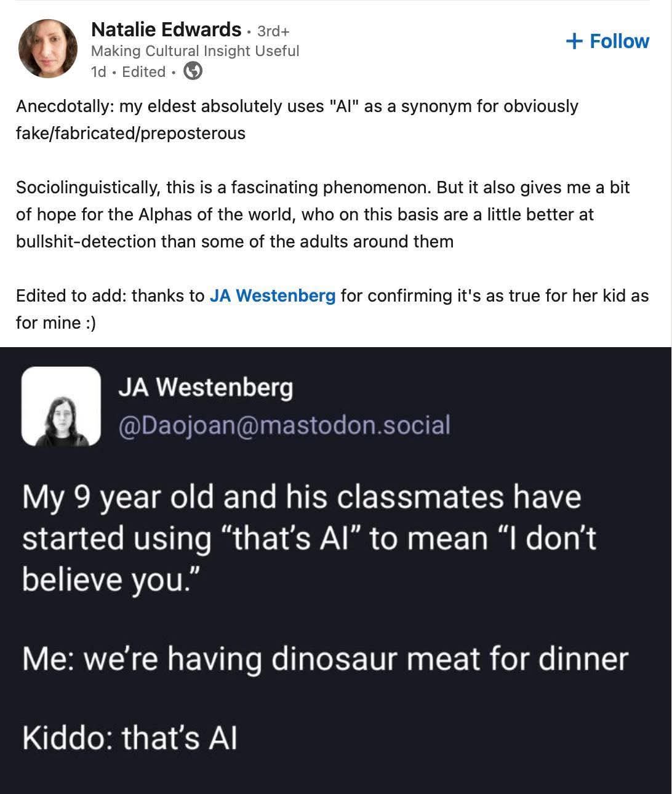Viewport: 672px width, 794px height.
Task: Click the "dinosaur meat for dinner" line
Action: tap(449, 659)
